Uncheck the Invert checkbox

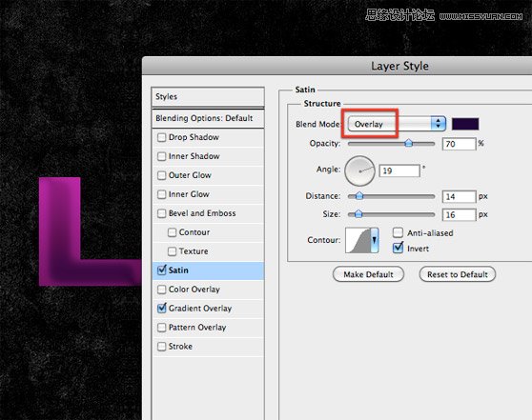[x=398, y=248]
